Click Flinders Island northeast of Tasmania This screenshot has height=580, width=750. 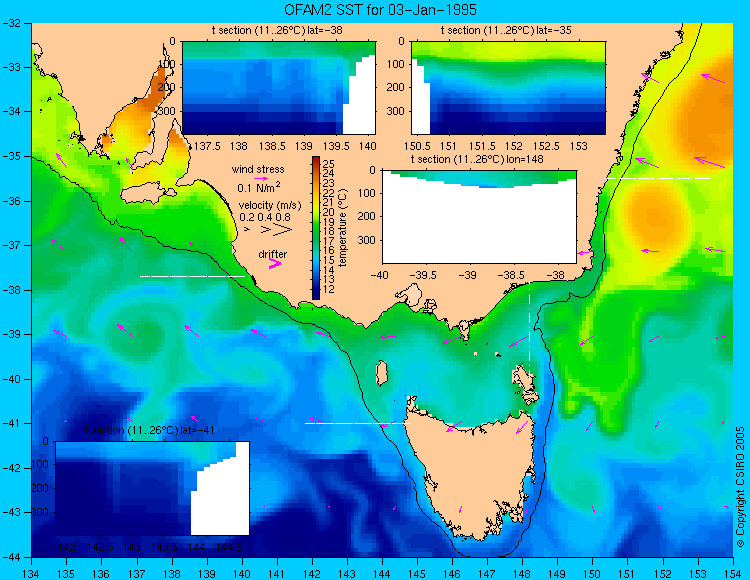coord(525,383)
